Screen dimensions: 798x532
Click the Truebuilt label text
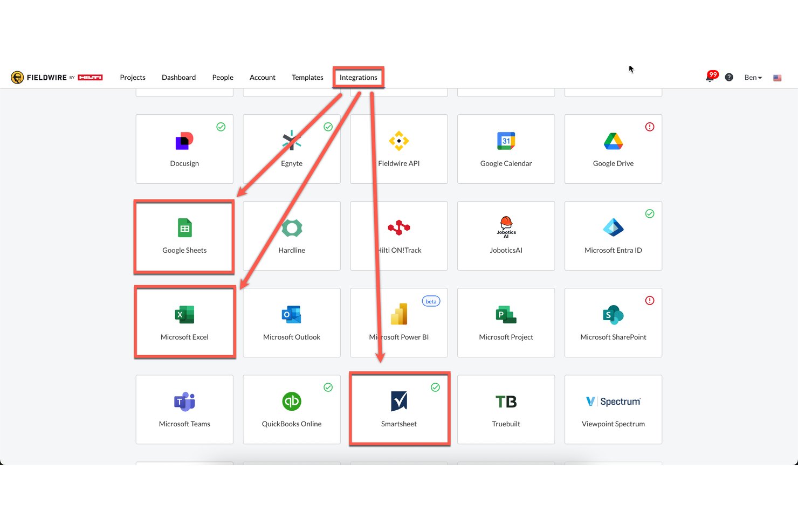point(506,424)
